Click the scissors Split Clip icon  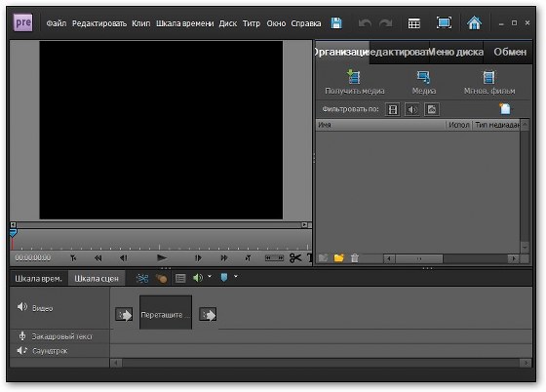pyautogui.click(x=295, y=258)
